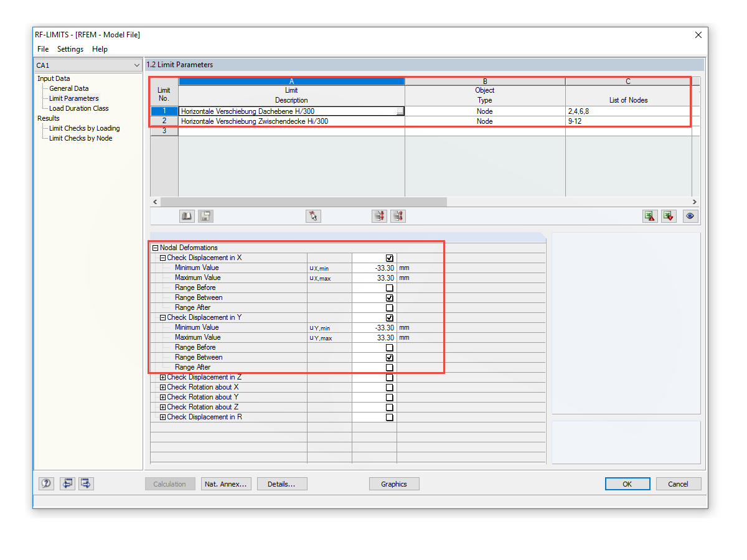This screenshot has width=747, height=560.
Task: Open the Graphics window
Action: (x=394, y=483)
